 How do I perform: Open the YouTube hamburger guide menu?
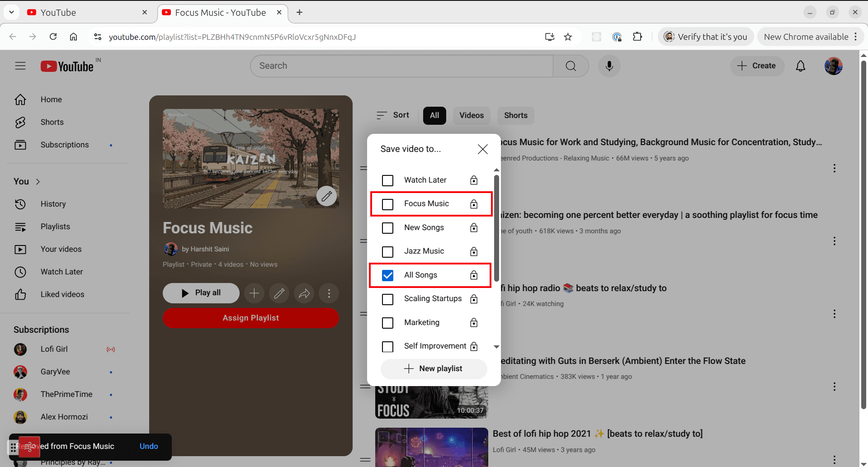pyautogui.click(x=20, y=66)
